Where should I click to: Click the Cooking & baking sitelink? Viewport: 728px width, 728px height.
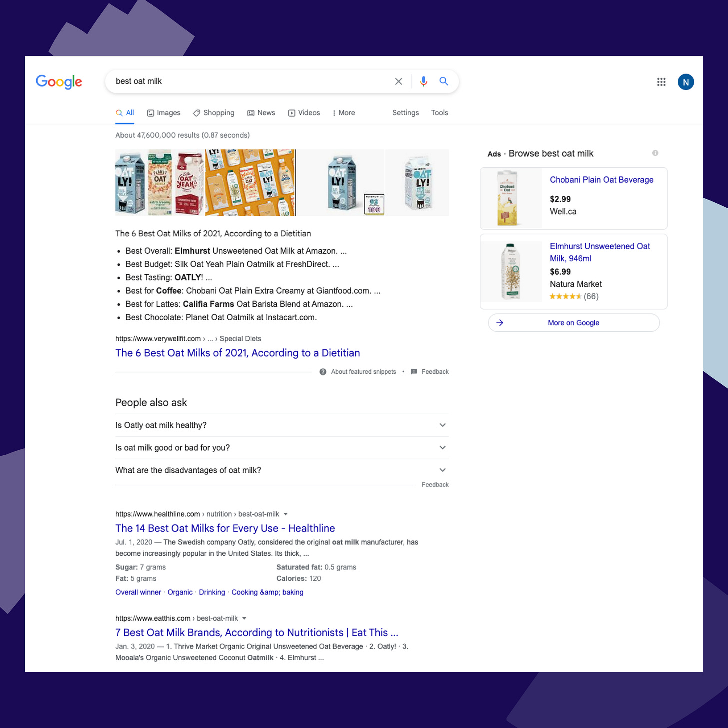coord(267,592)
